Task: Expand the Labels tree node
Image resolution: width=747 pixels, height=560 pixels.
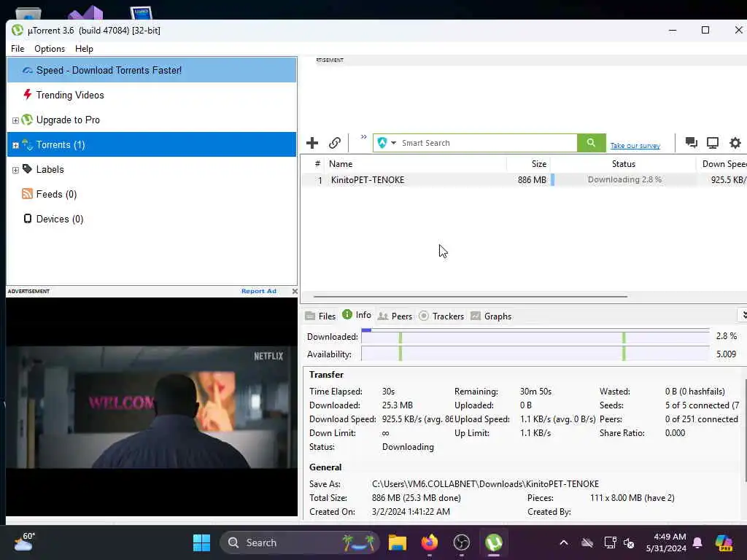Action: [15, 170]
